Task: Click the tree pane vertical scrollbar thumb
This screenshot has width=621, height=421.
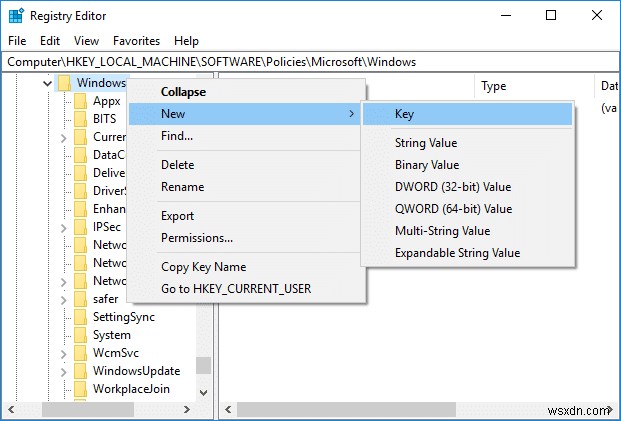Action: pos(204,366)
